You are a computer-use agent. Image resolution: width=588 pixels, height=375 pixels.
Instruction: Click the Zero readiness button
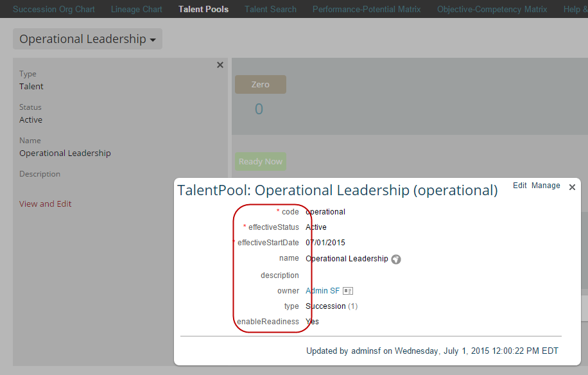point(261,84)
